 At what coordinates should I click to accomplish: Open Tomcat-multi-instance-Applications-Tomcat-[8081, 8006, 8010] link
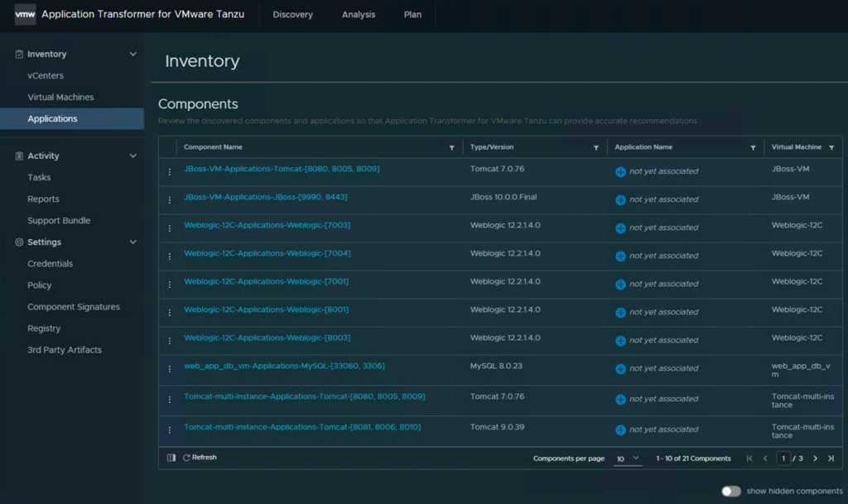click(302, 427)
